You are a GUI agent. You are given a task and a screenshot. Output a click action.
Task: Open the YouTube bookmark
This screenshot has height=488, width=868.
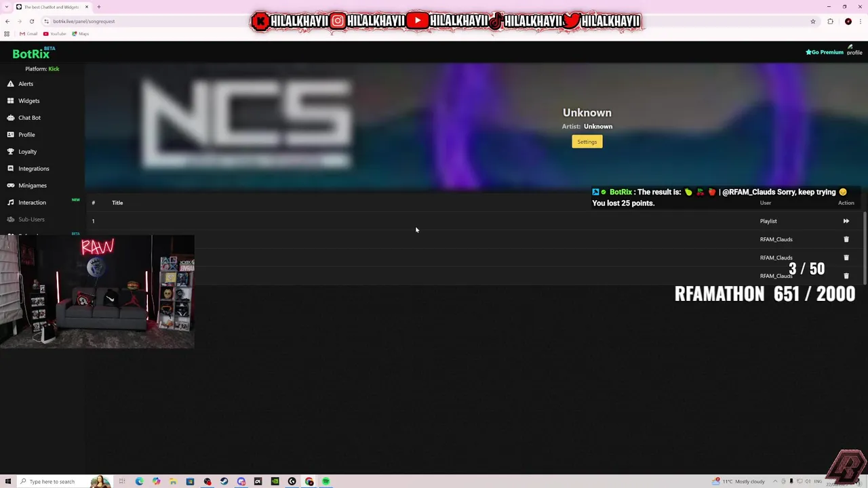55,34
